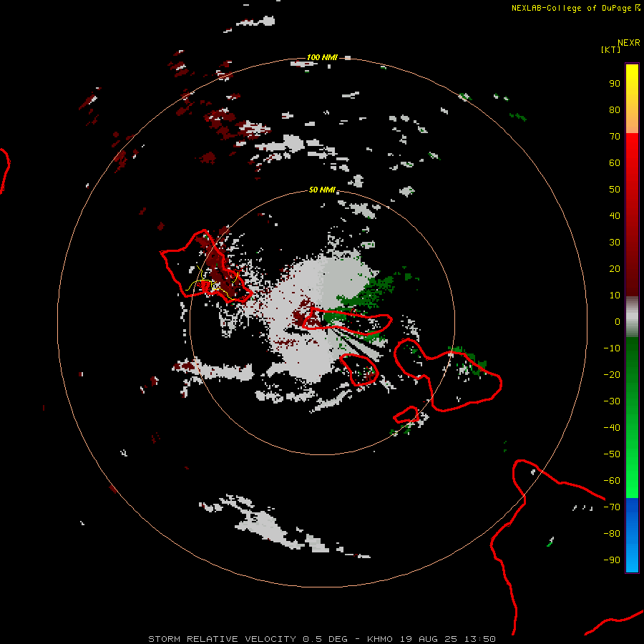The image size is (644, 644).
Task: Click the positive 10 scale value
Action: tap(615, 296)
